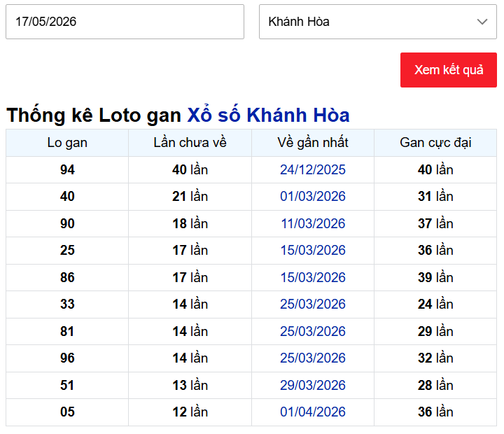Viewport: 504px width, 434px height.
Task: Click the Lần chưa về column header
Action: [x=190, y=143]
